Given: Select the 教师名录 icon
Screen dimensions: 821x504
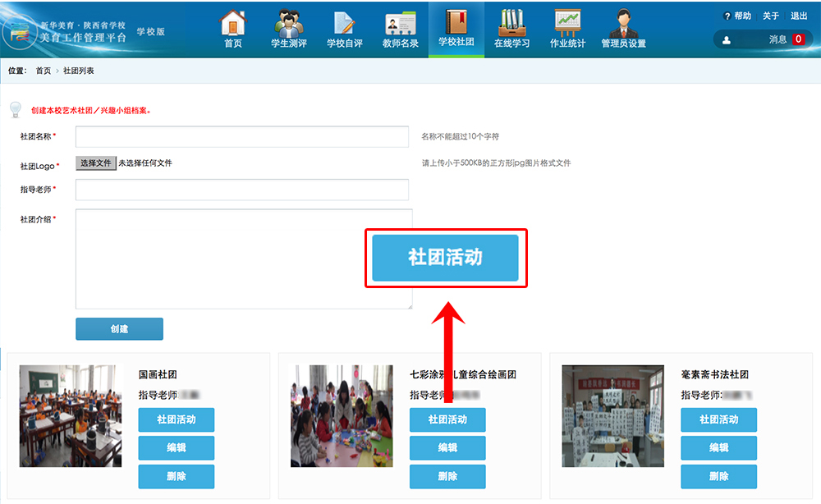Looking at the screenshot, I should (x=400, y=22).
